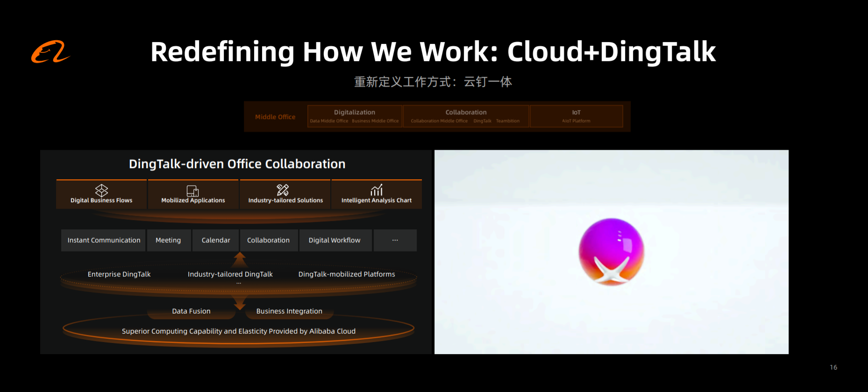Click the Enterprise DingTalk label
Image resolution: width=868 pixels, height=392 pixels.
(x=119, y=274)
